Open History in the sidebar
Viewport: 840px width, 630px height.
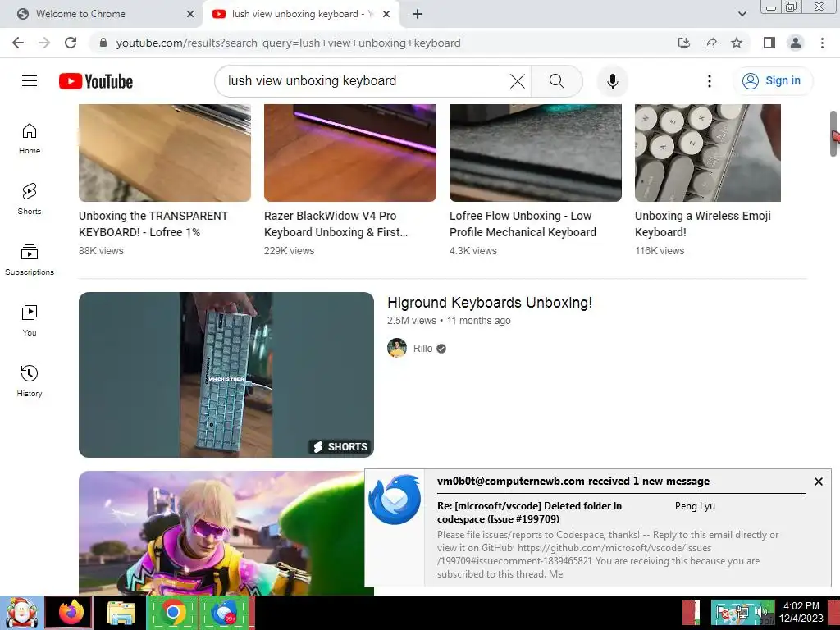pos(30,381)
